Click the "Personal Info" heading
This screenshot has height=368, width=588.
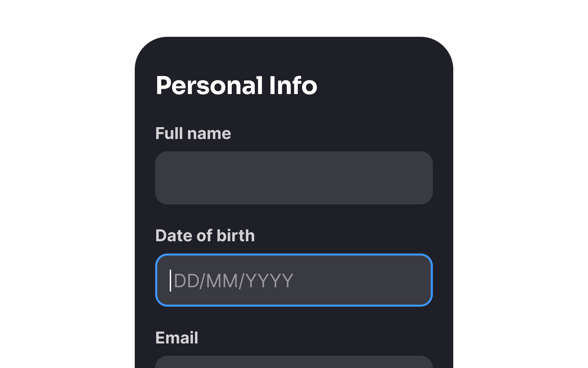tap(236, 86)
